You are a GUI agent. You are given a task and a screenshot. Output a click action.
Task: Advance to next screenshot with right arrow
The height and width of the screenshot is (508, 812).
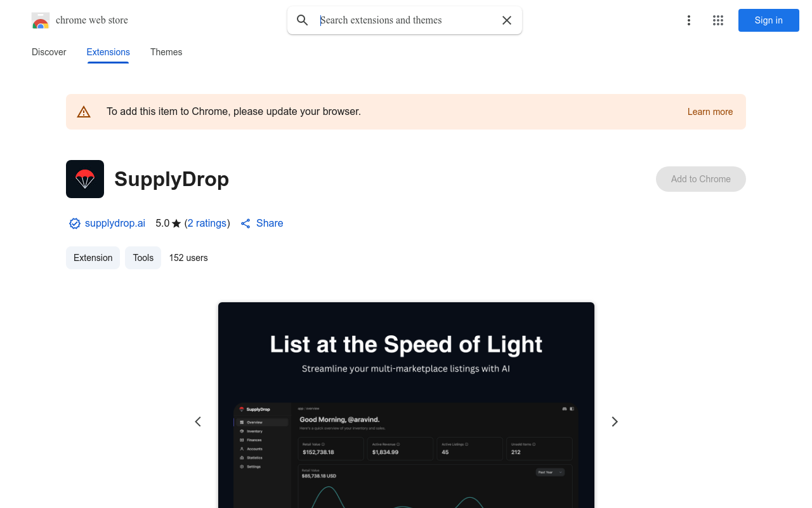click(614, 422)
